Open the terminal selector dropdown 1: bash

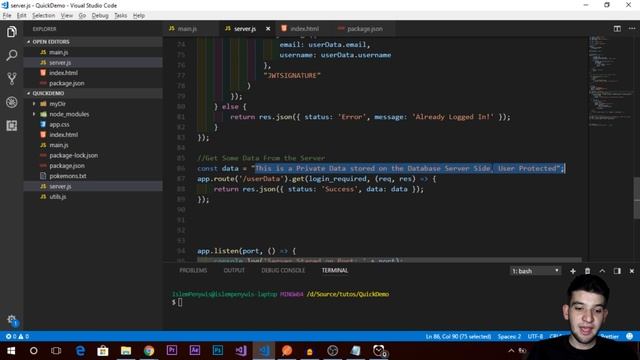[x=535, y=271]
